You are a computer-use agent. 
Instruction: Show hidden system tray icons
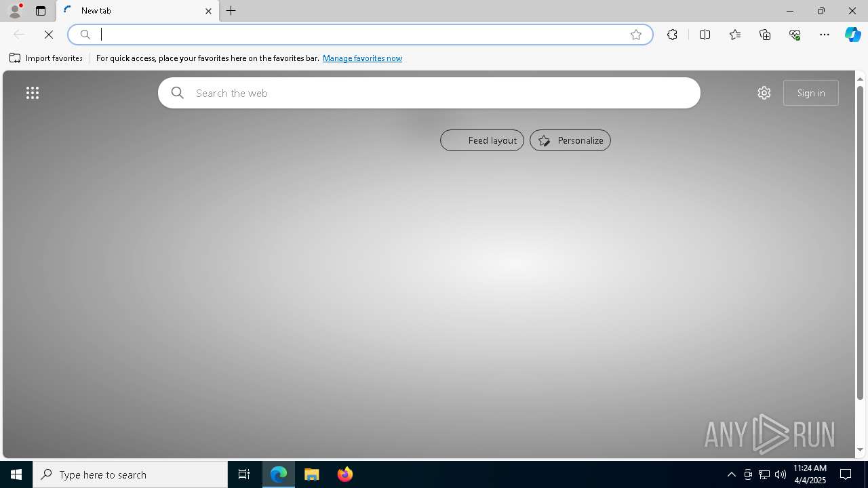[732, 474]
